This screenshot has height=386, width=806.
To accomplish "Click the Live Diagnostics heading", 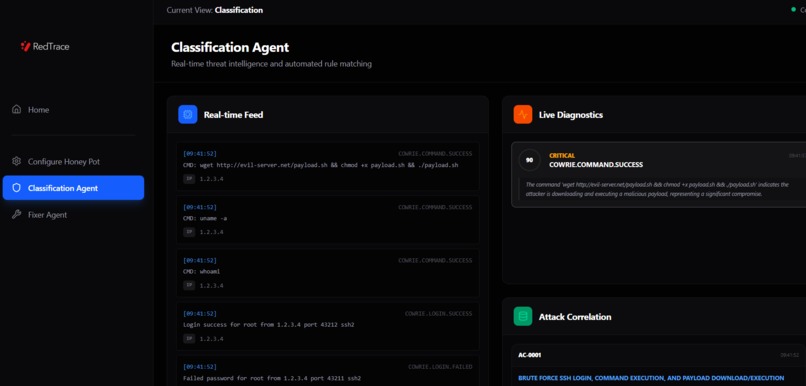I will tap(571, 115).
